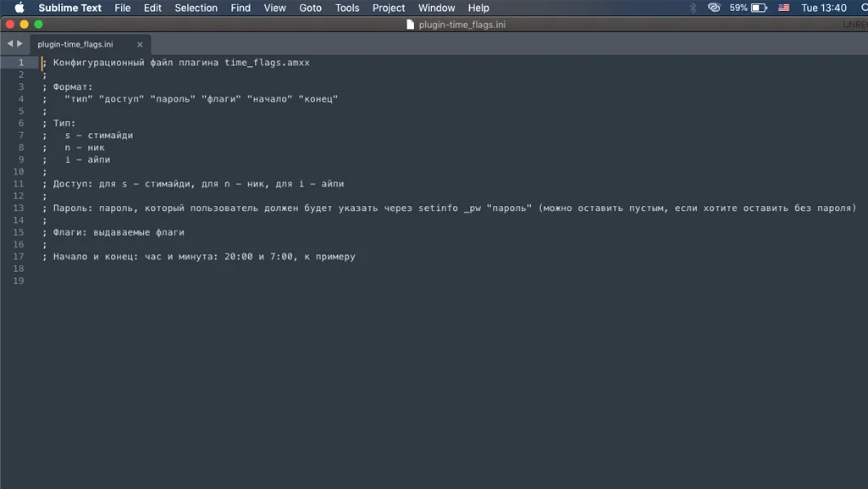Click the next tab right arrow
Viewport: 868px width, 489px height.
(x=20, y=44)
